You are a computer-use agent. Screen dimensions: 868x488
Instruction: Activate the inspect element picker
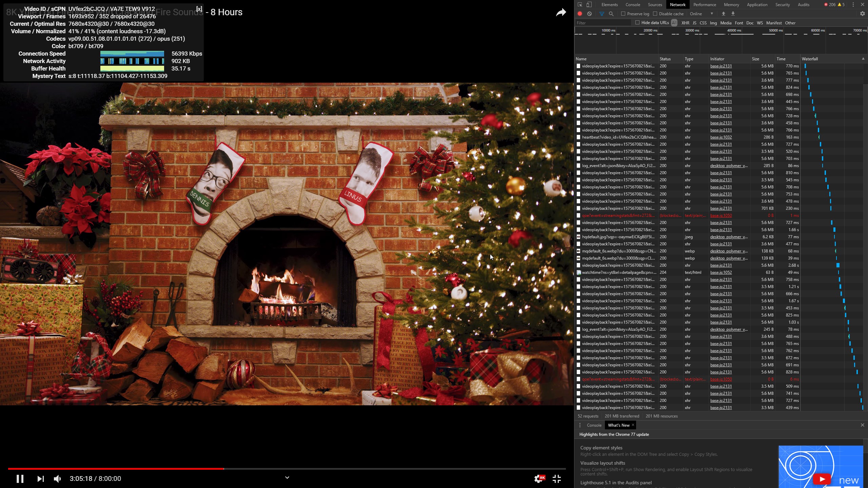[580, 5]
